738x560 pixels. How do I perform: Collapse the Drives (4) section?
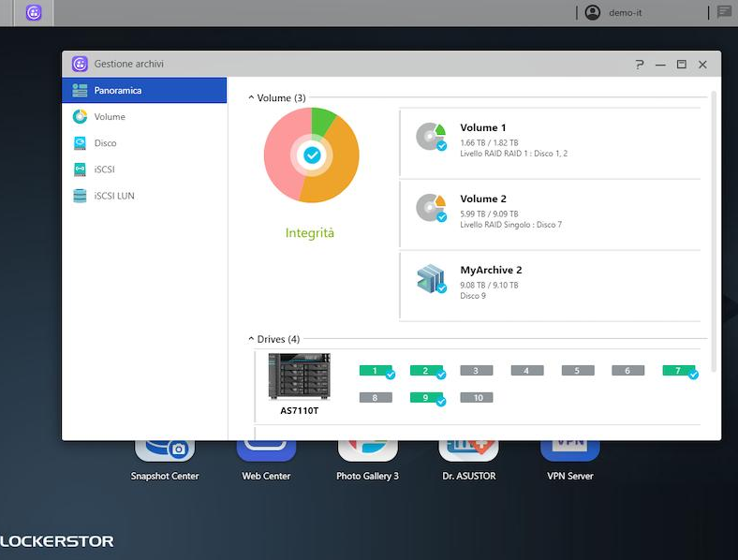(251, 339)
